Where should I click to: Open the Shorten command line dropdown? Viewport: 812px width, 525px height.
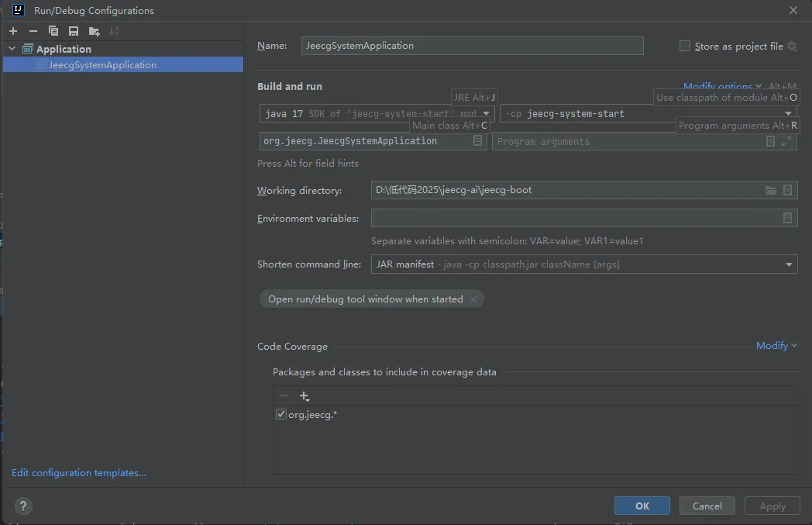point(789,264)
